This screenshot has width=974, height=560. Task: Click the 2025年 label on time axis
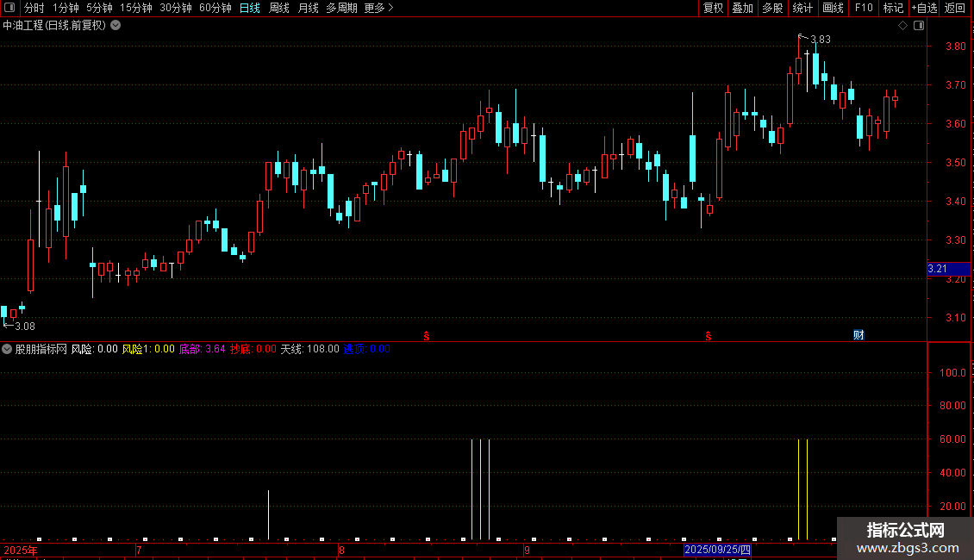coord(21,550)
